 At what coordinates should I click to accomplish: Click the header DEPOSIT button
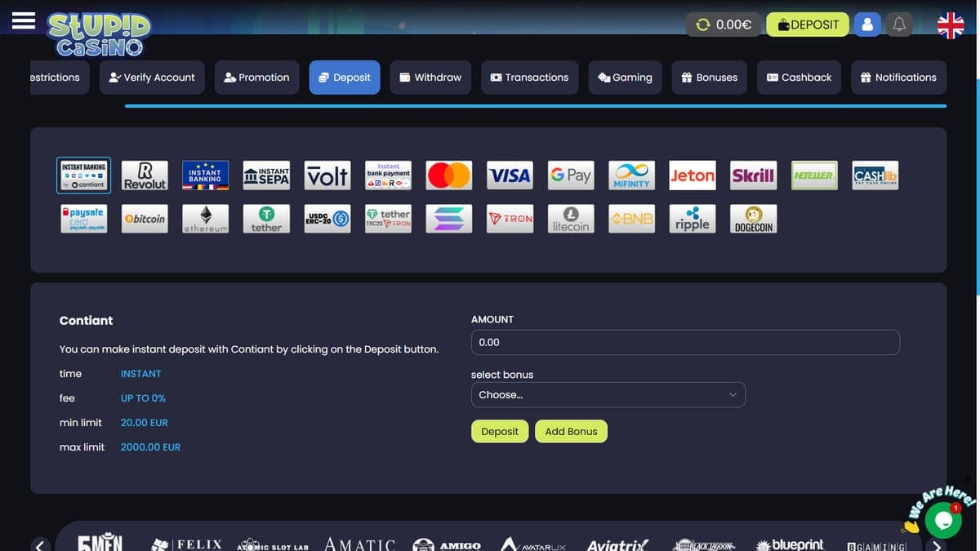pyautogui.click(x=808, y=24)
